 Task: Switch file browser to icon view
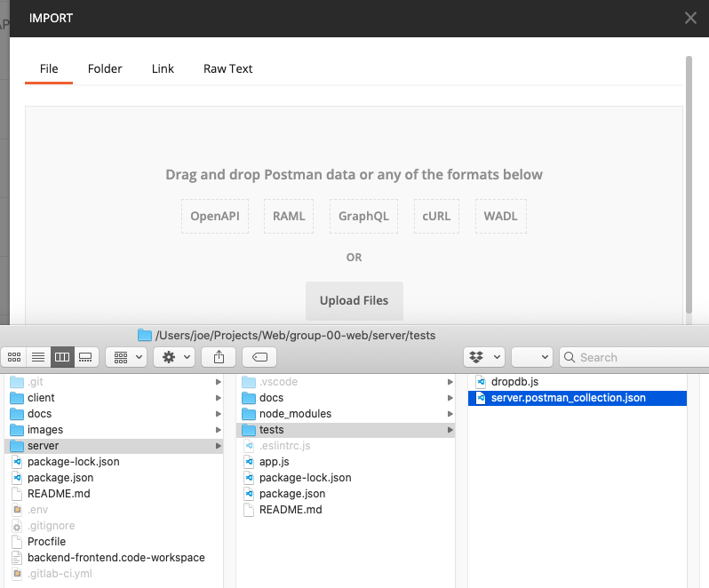(x=14, y=357)
